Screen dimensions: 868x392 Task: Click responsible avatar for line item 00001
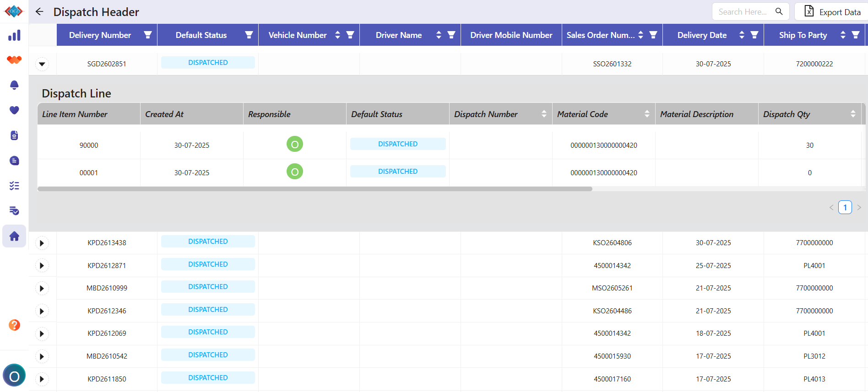coord(295,172)
